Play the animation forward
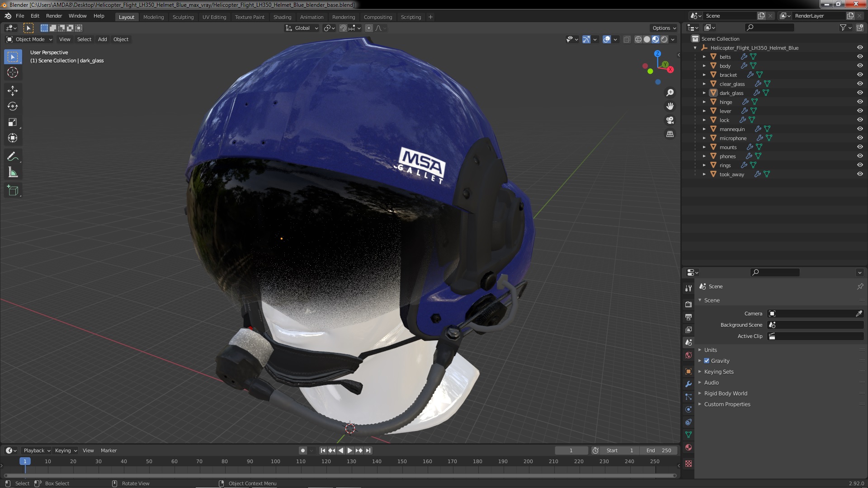 [x=350, y=450]
